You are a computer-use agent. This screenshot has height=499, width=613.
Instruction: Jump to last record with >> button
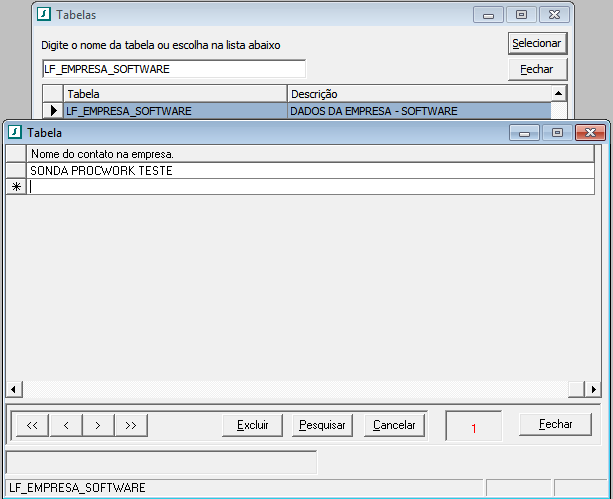pos(130,425)
